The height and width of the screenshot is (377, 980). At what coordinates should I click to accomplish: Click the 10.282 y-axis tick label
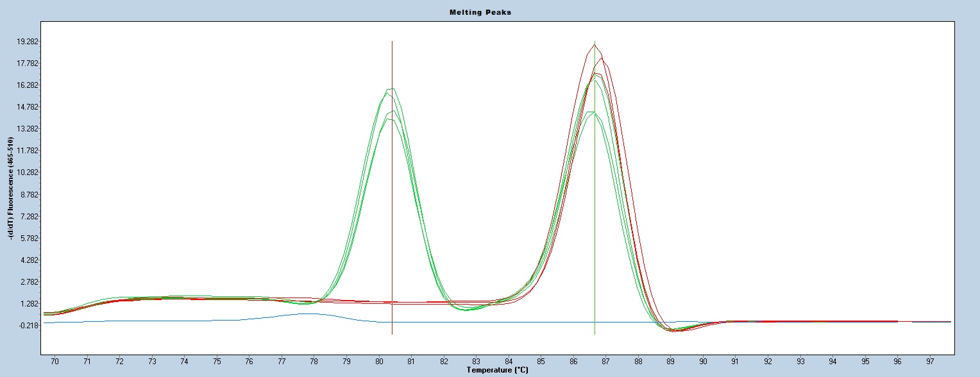click(x=28, y=172)
